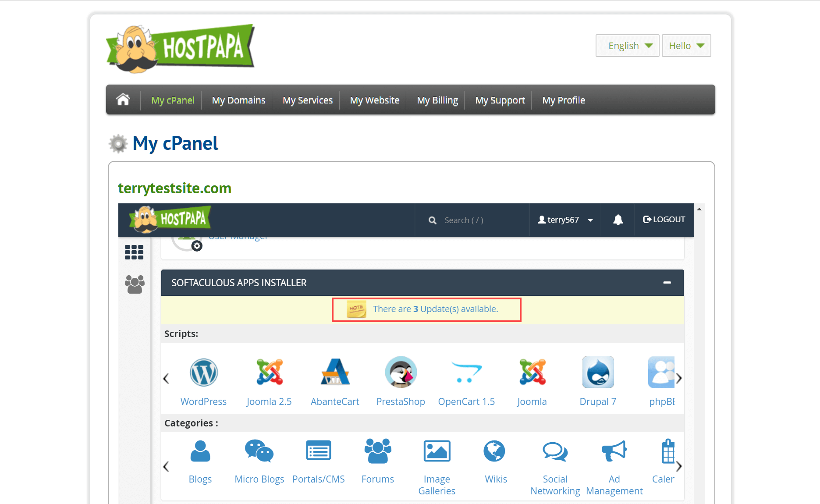820x504 pixels.
Task: Open the My cPanel menu item
Action: point(173,100)
